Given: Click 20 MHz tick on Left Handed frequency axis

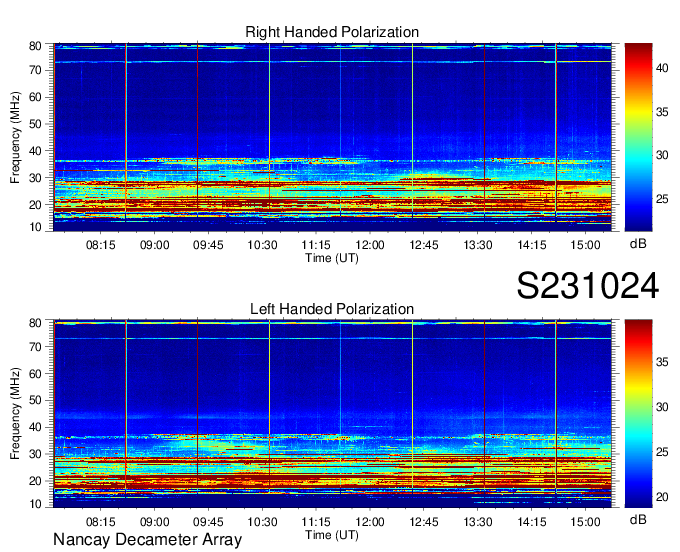Looking at the screenshot, I should pos(35,481).
